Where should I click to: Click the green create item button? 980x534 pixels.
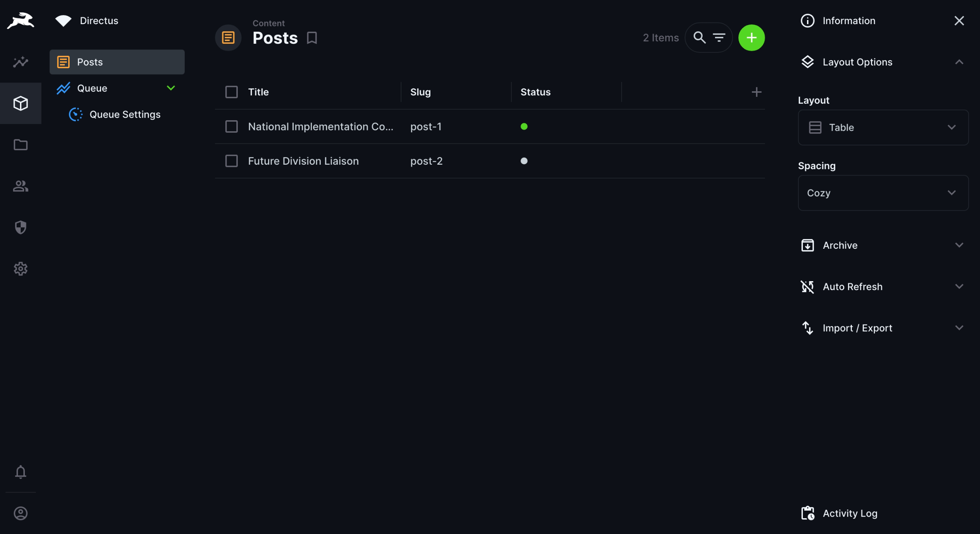coord(751,38)
